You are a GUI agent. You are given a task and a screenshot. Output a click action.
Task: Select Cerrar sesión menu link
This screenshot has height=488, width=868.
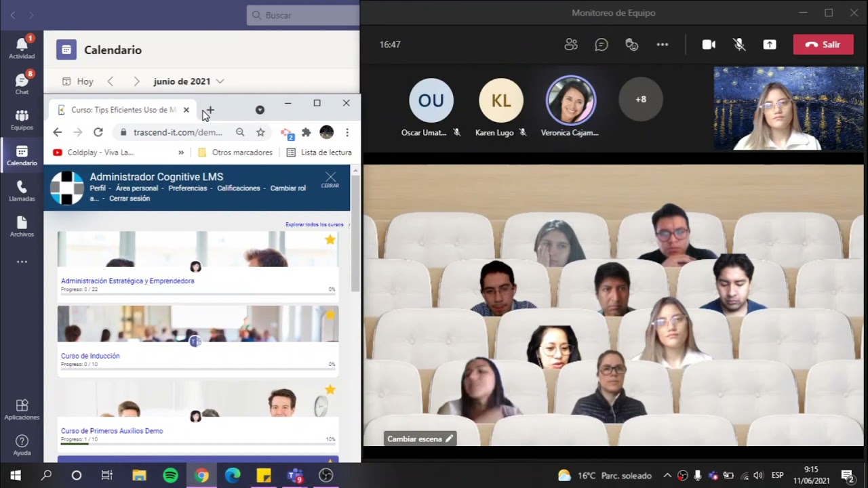[x=130, y=199]
